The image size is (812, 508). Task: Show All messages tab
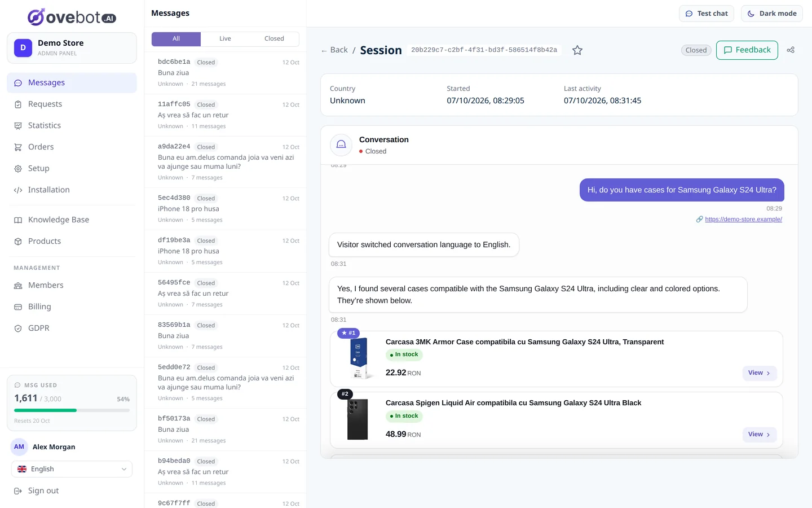[x=176, y=39]
